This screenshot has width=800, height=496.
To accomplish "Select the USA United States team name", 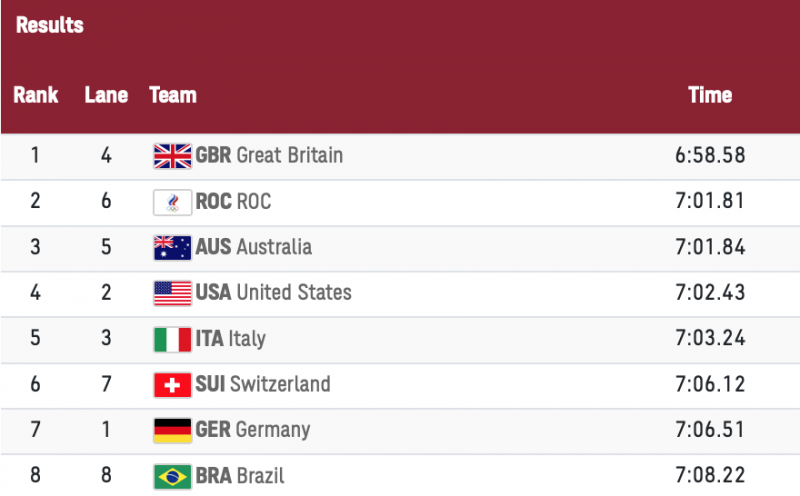I will pyautogui.click(x=274, y=293).
